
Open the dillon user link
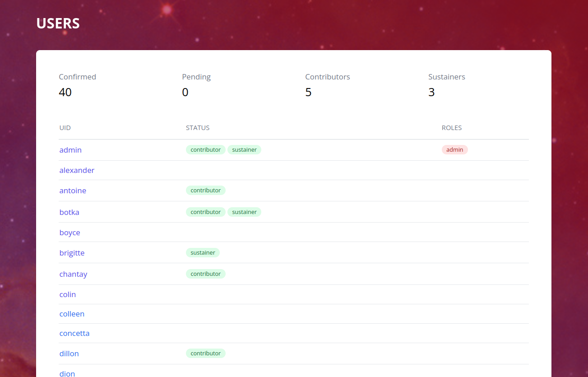pyautogui.click(x=69, y=354)
